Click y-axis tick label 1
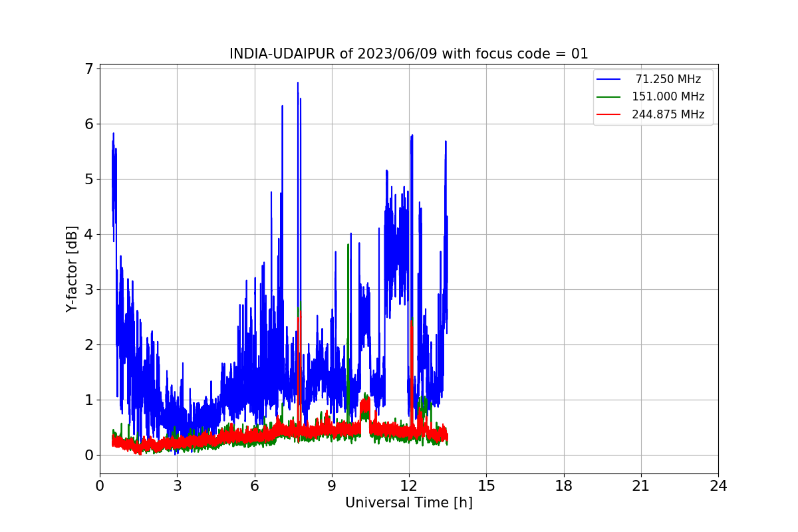 click(x=88, y=400)
